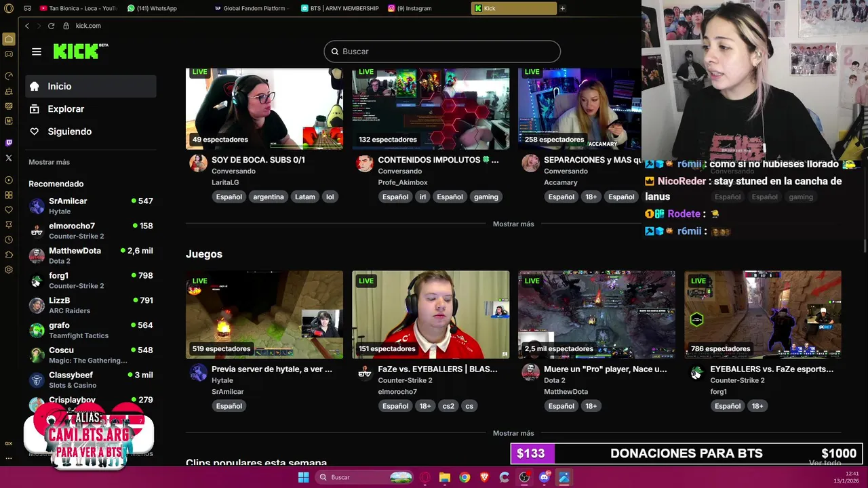
Task: Open GX Corner gamepad icon in sidebar
Action: [9, 54]
